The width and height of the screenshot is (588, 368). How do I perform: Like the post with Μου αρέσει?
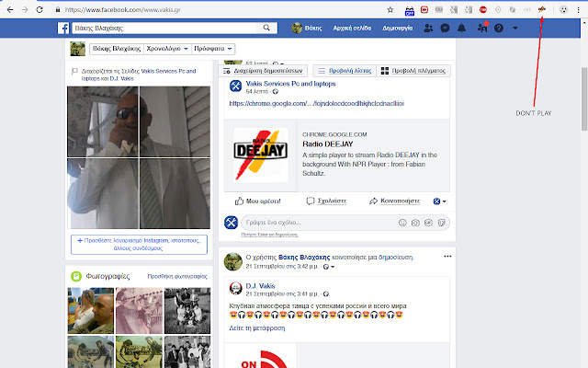coord(257,201)
